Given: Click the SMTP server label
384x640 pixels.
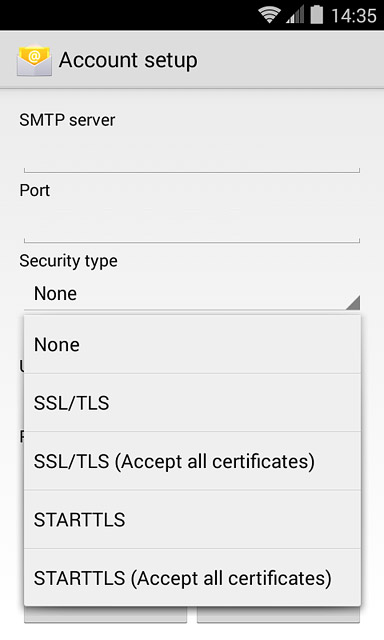Looking at the screenshot, I should (67, 120).
